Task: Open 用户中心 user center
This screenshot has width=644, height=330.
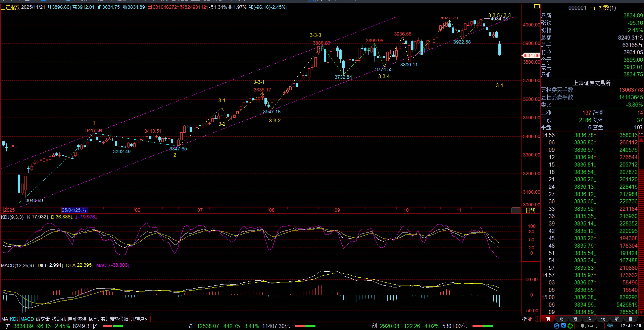Action: click(x=589, y=326)
